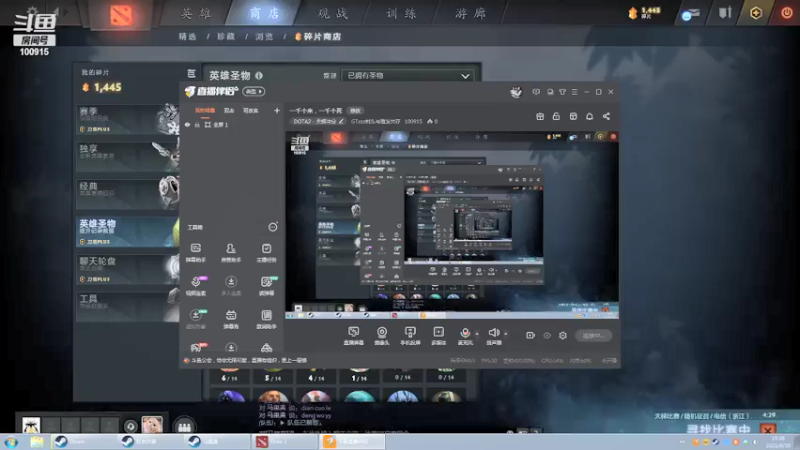800x450 pixels.
Task: Switch to the 商店 store tab
Action: tap(265, 13)
